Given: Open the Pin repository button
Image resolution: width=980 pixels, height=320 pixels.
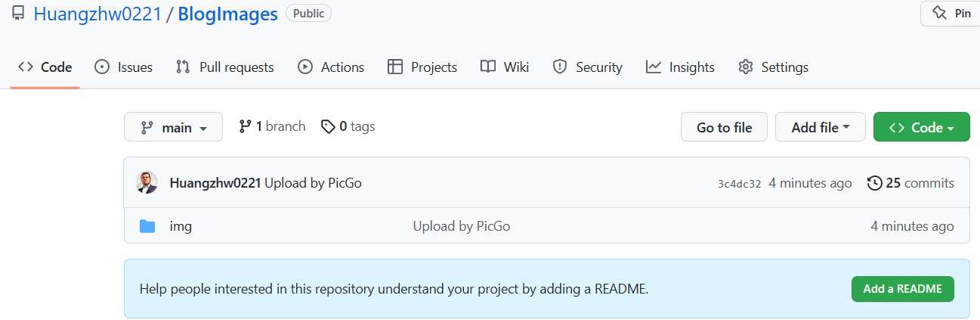Looking at the screenshot, I should click(951, 14).
